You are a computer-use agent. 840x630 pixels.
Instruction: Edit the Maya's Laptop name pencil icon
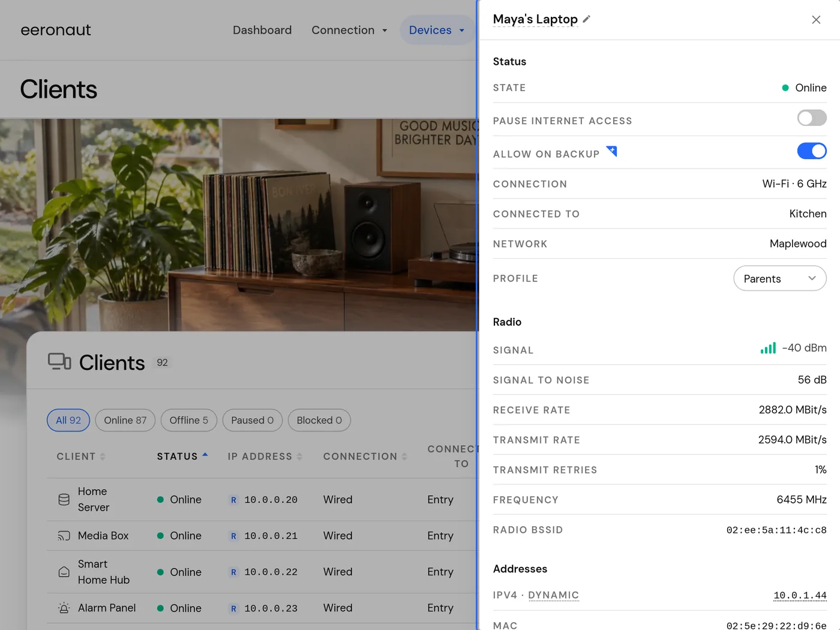coord(587,19)
